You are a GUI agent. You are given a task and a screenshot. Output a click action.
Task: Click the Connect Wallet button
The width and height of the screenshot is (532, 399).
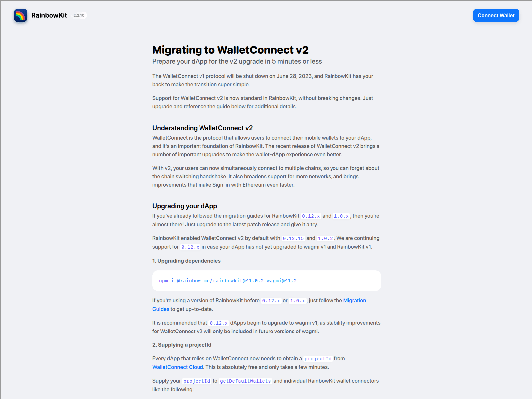496,15
